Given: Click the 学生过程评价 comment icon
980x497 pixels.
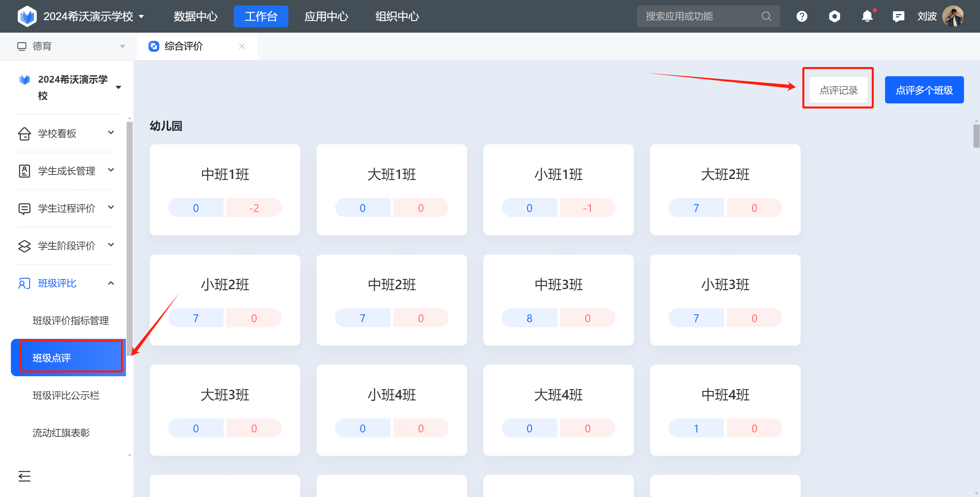Looking at the screenshot, I should [25, 209].
